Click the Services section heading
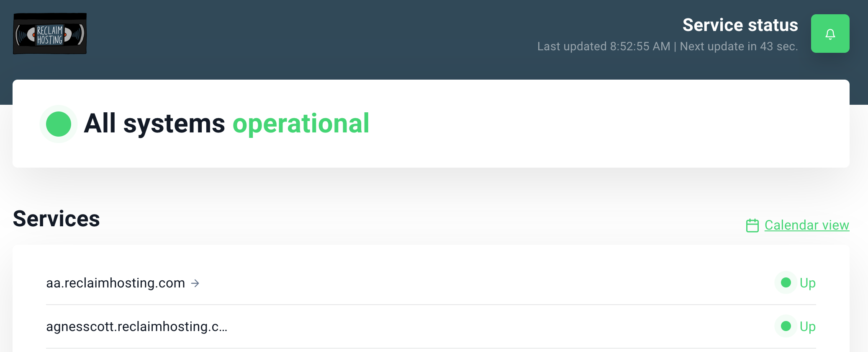This screenshot has width=868, height=352. [56, 219]
